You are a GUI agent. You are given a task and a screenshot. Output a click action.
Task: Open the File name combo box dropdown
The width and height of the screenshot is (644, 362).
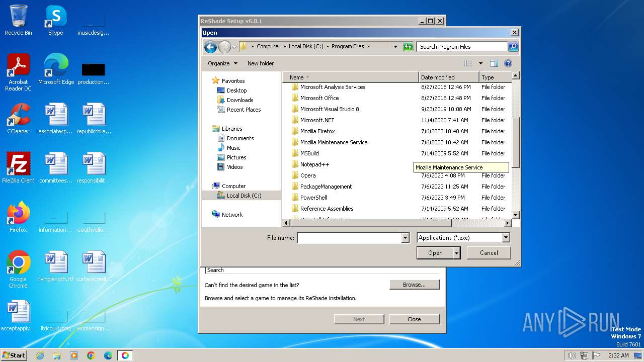click(406, 238)
